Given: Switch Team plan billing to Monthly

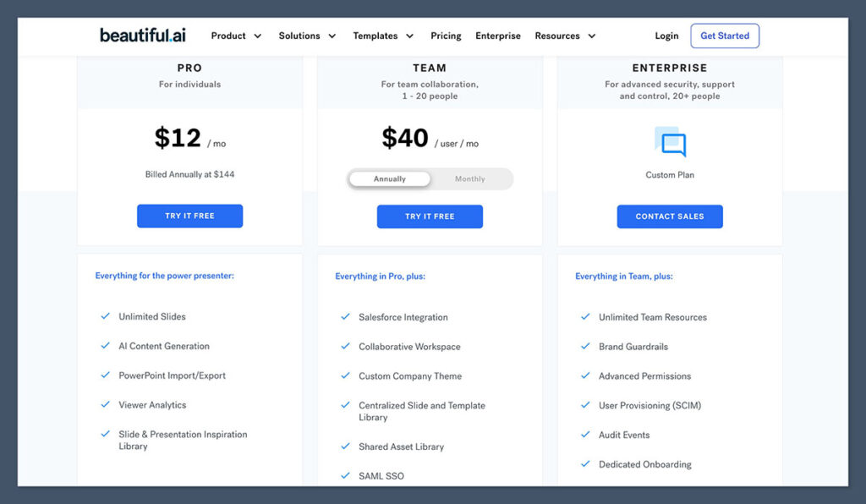Looking at the screenshot, I should [x=470, y=179].
